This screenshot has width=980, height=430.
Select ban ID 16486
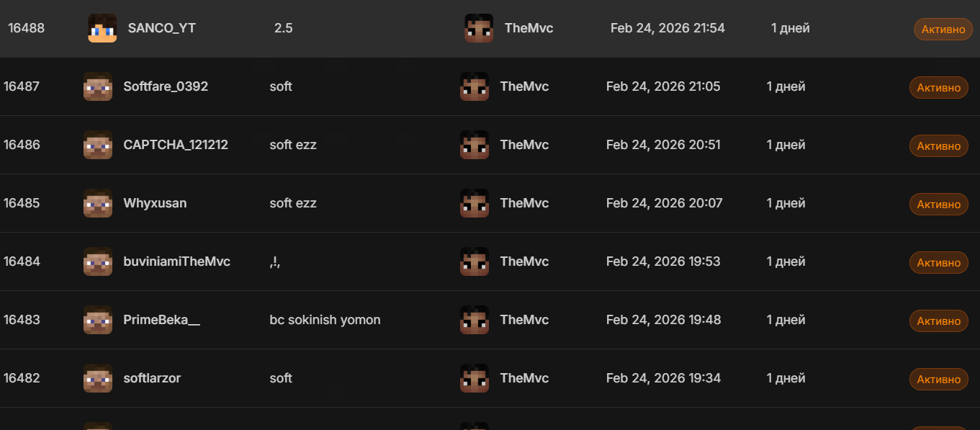[x=22, y=145]
